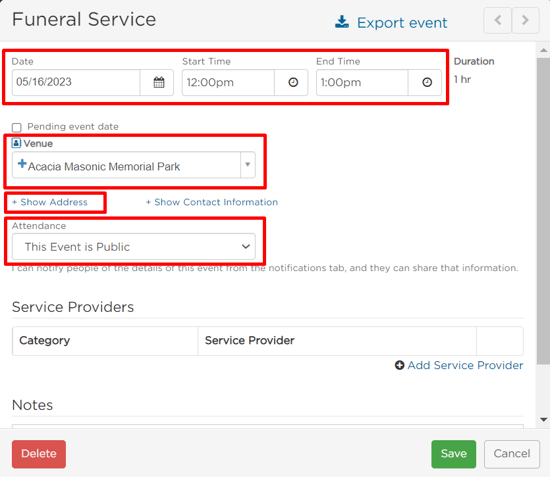Click the scrollbar down arrow

pos(543,419)
